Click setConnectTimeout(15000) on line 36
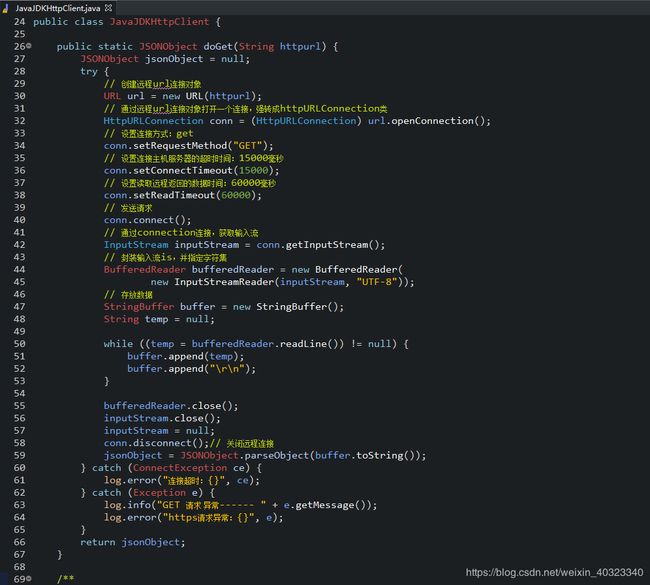Image resolution: width=650 pixels, height=585 pixels. [203, 170]
